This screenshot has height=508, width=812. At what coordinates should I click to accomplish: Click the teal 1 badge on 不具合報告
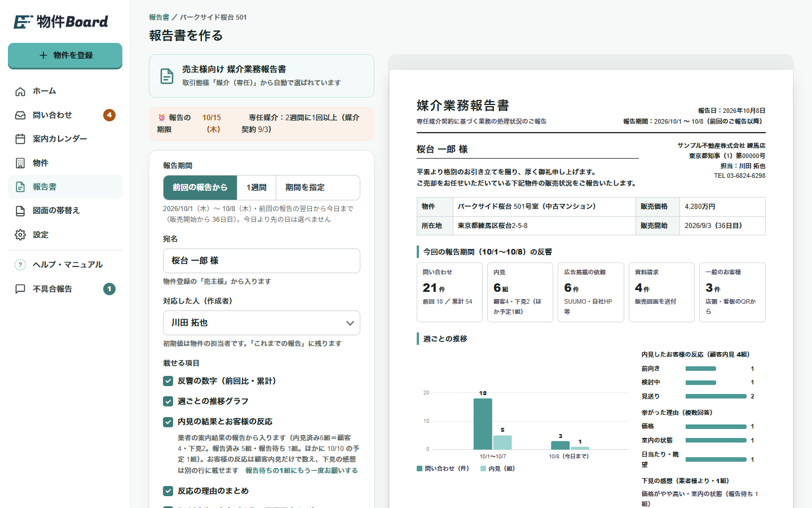pyautogui.click(x=109, y=289)
